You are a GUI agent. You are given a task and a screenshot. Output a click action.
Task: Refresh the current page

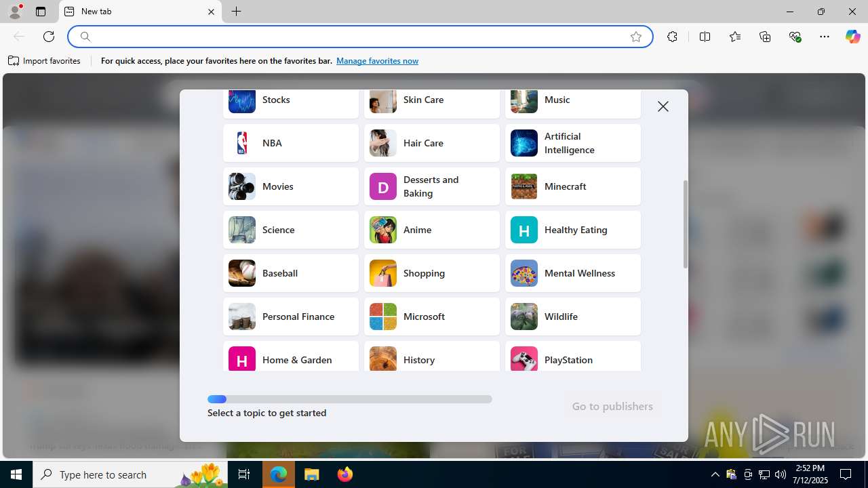[49, 37]
